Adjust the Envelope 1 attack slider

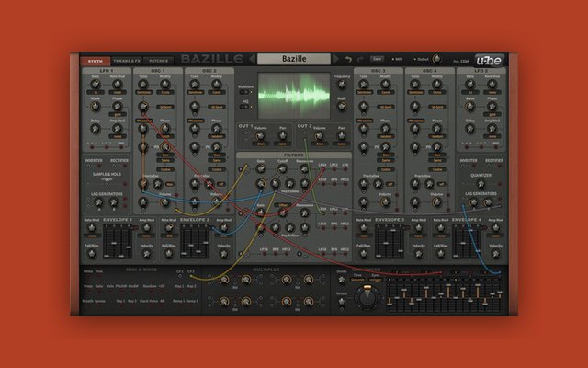107,242
